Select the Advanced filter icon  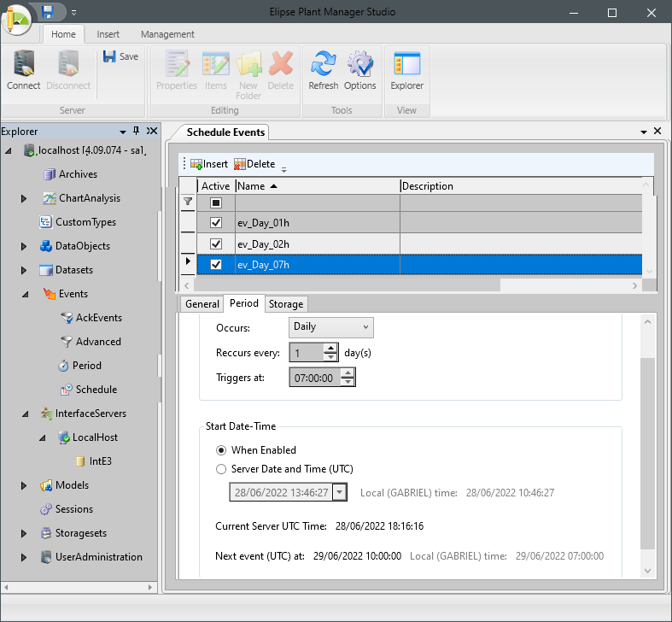click(x=67, y=342)
